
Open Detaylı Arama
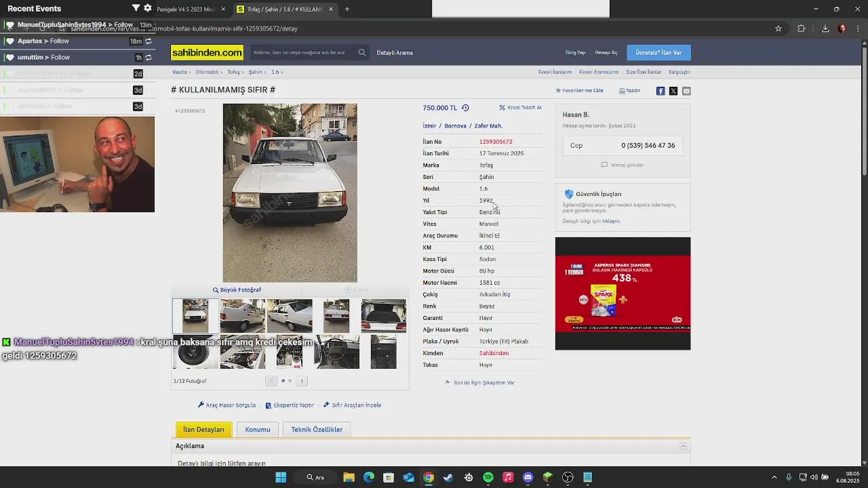click(395, 53)
